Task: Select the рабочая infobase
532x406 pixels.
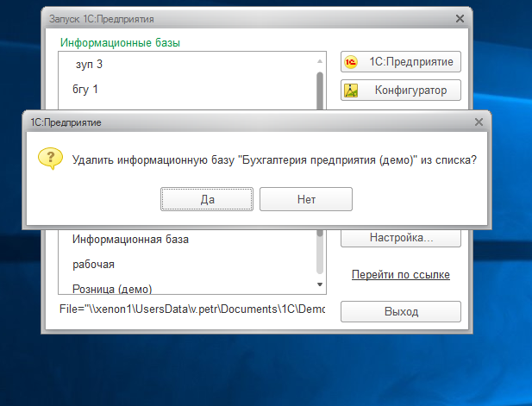Action: coord(93,265)
